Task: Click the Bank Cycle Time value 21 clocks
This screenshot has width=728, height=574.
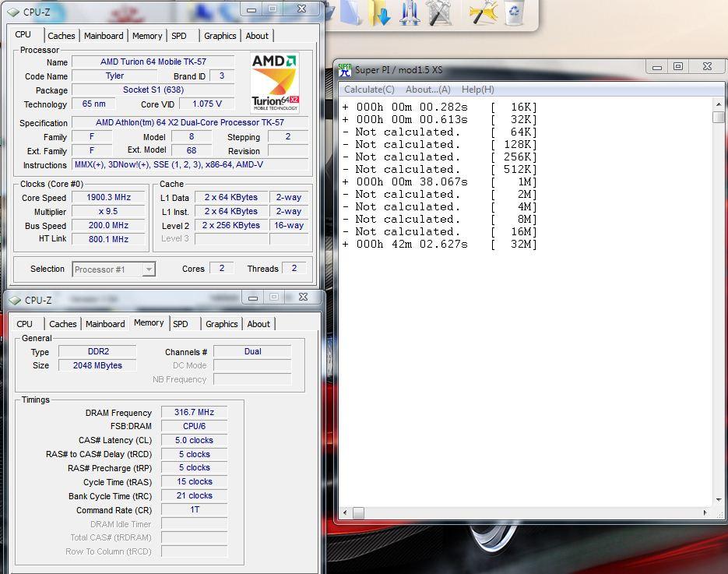Action: point(194,496)
